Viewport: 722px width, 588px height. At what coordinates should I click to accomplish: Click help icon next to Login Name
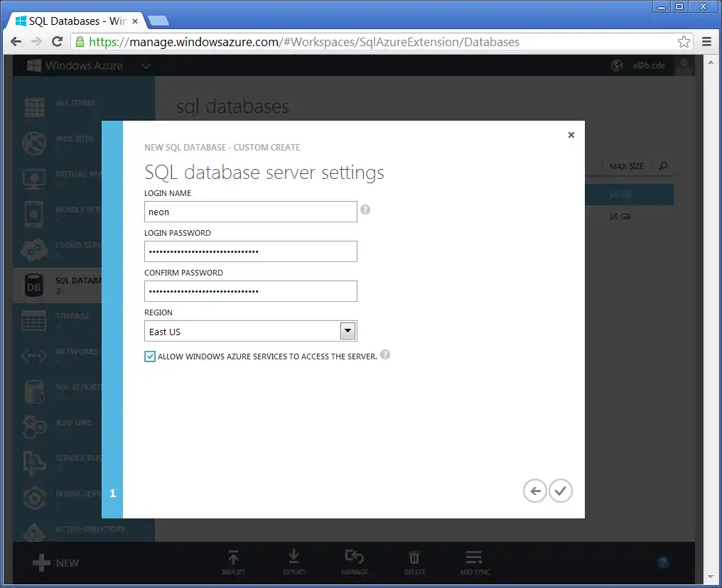click(x=365, y=209)
